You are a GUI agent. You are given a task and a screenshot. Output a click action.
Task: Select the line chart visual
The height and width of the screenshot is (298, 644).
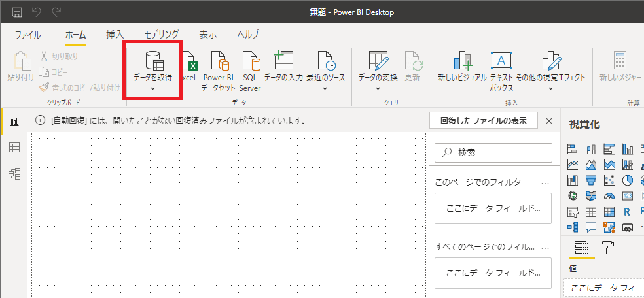pyautogui.click(x=573, y=165)
